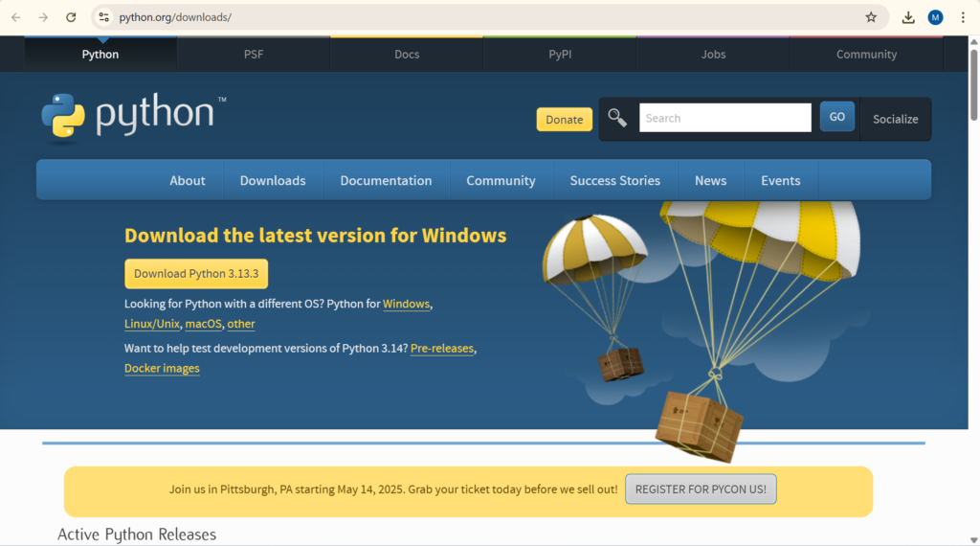
Task: Click the 'Active Python Releases' heading
Action: 137,535
